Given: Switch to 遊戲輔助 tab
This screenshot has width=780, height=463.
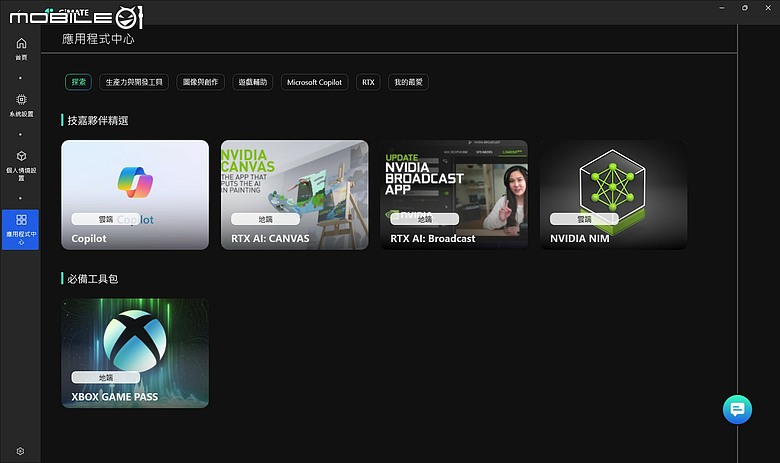Looking at the screenshot, I should [253, 82].
